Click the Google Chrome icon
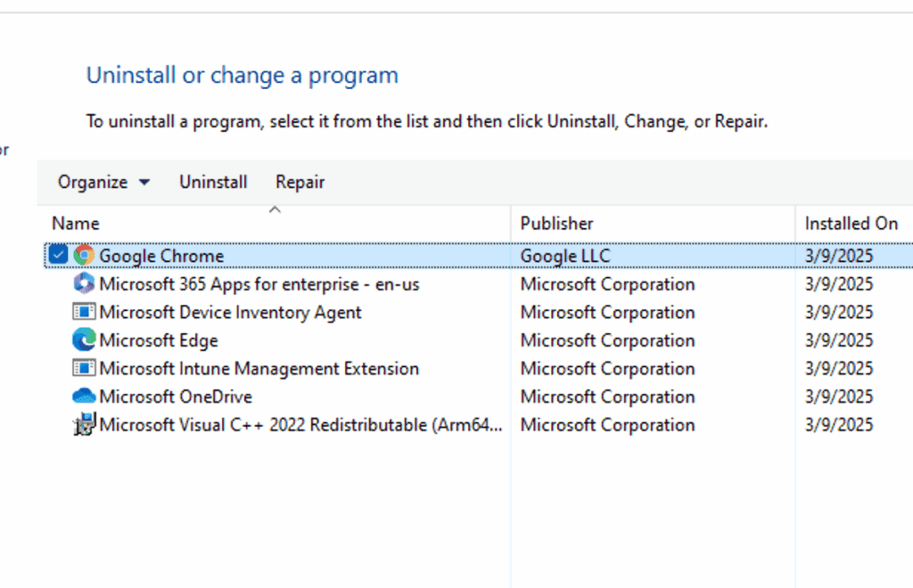Viewport: 913px width, 588px height. click(84, 256)
